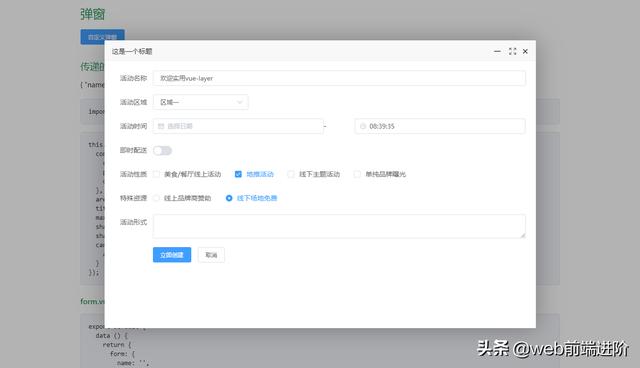
Task: Select the 线上品牌商赞助 radio button
Action: (156, 198)
